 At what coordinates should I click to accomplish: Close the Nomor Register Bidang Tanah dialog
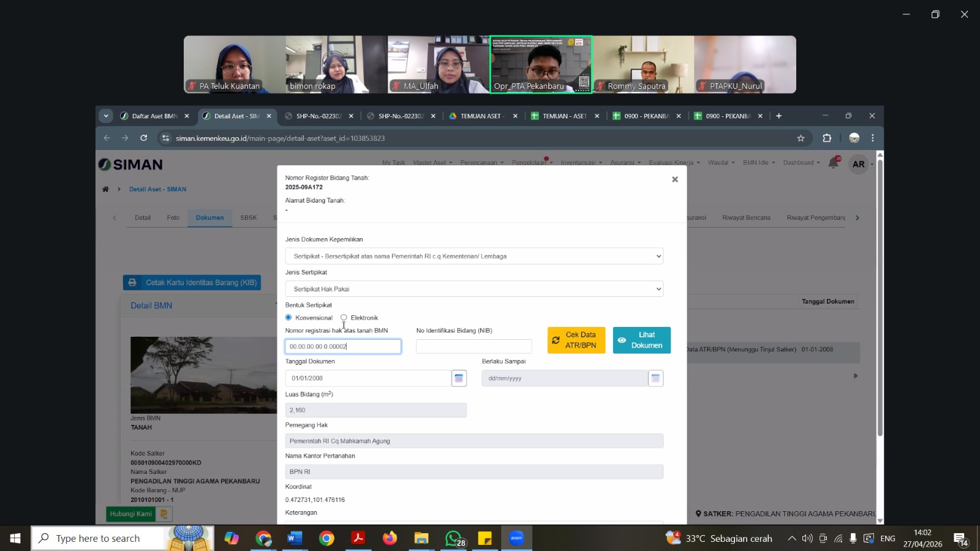(x=675, y=179)
